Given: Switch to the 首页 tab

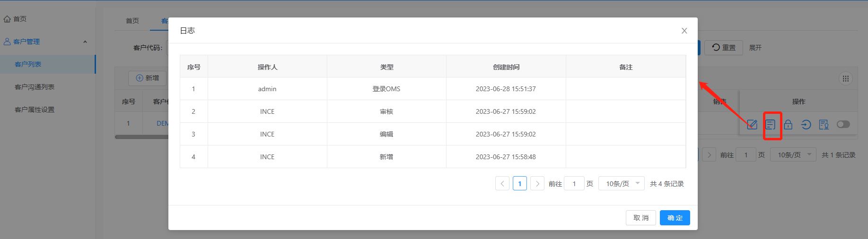Looking at the screenshot, I should [x=132, y=21].
